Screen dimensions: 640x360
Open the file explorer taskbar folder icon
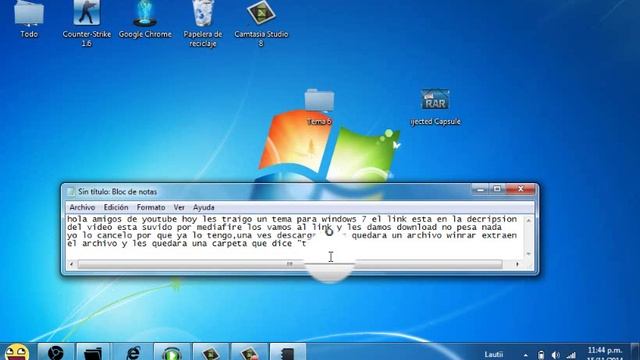93,352
